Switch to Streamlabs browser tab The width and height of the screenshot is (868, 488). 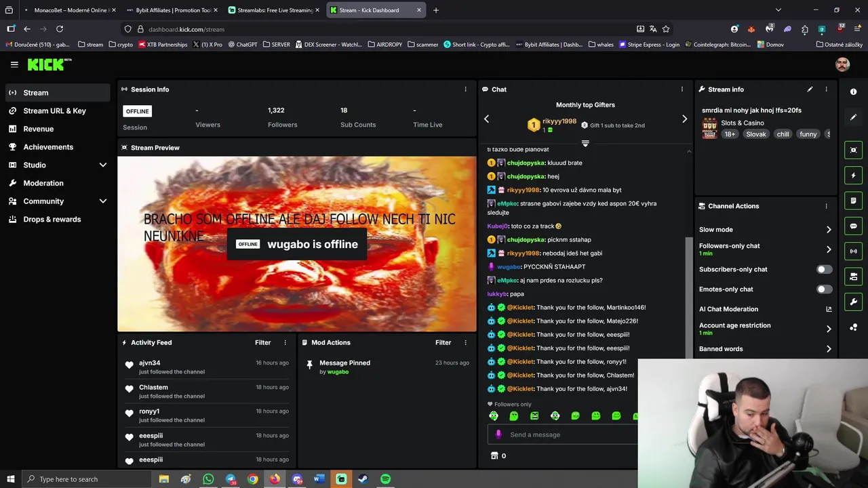coord(274,10)
